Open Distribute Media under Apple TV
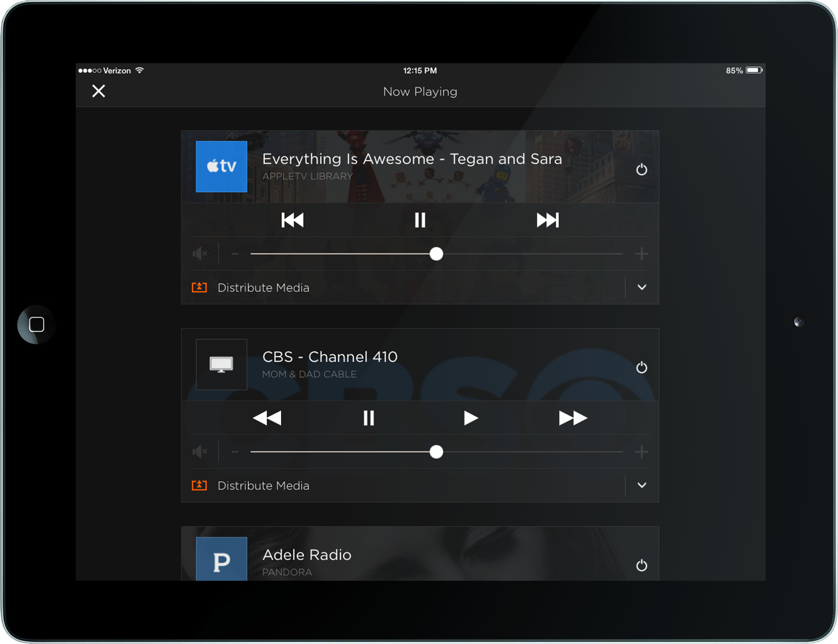The height and width of the screenshot is (644, 838). pyautogui.click(x=263, y=288)
